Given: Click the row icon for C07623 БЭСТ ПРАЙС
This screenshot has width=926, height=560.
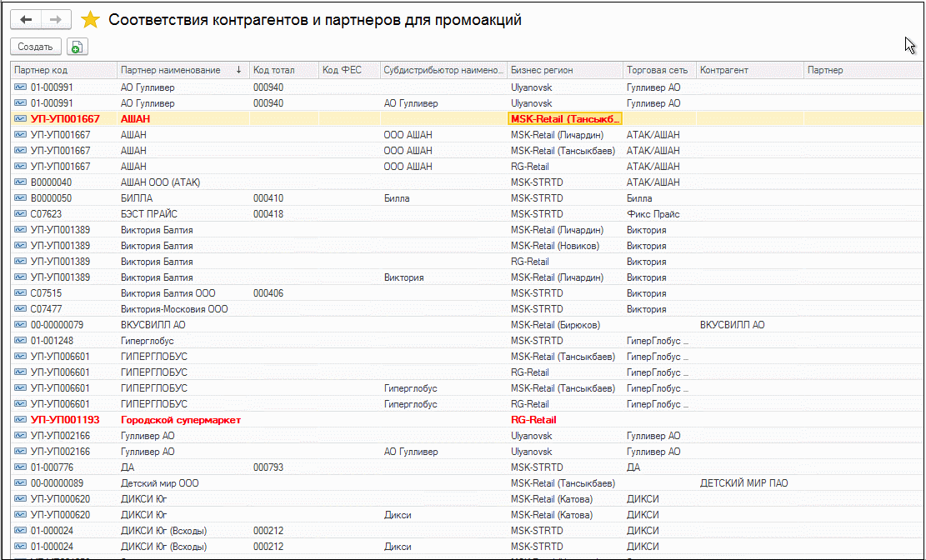Looking at the screenshot, I should pyautogui.click(x=21, y=214).
